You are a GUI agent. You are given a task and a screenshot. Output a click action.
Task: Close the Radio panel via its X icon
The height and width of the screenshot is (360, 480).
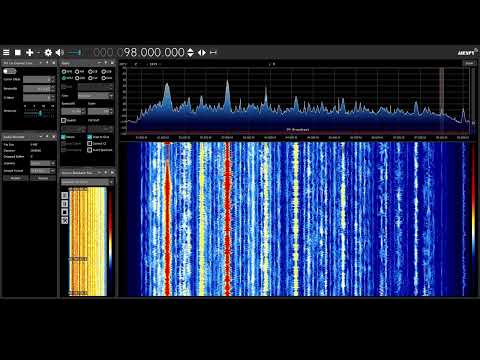coord(112,63)
